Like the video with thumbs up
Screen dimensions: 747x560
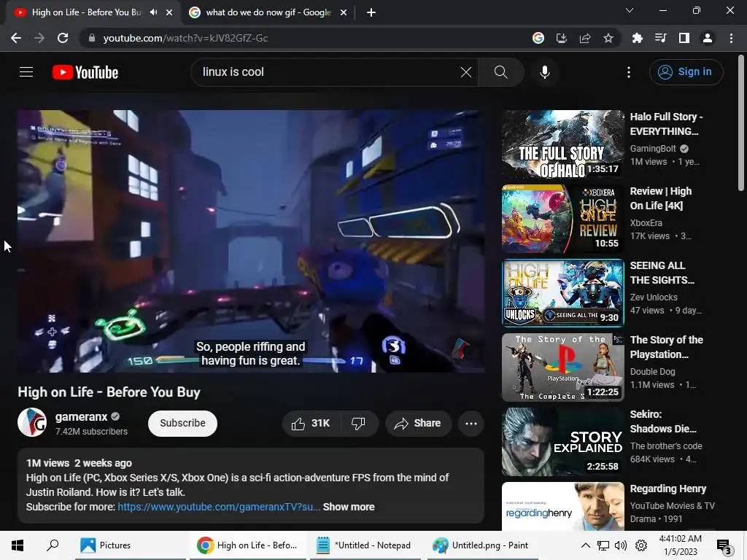(311, 423)
